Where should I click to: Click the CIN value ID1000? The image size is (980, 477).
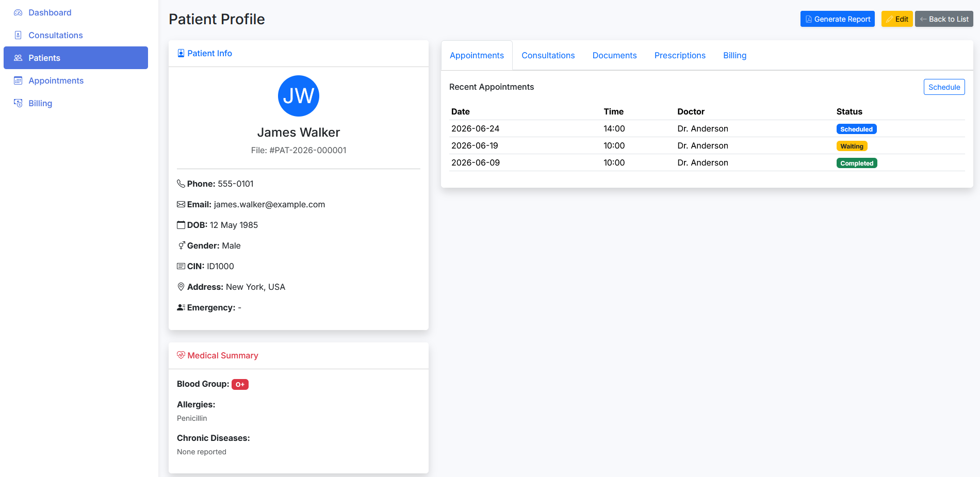[x=220, y=266]
